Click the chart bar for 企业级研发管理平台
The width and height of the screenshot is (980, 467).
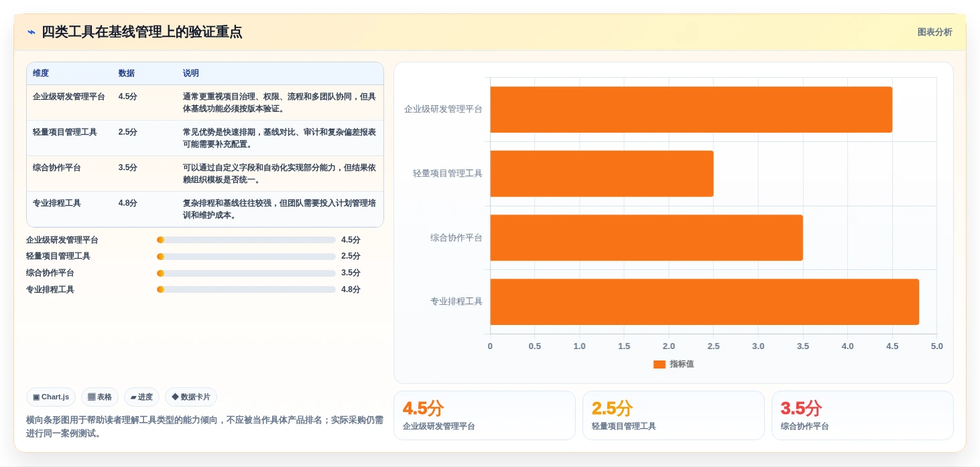click(691, 109)
